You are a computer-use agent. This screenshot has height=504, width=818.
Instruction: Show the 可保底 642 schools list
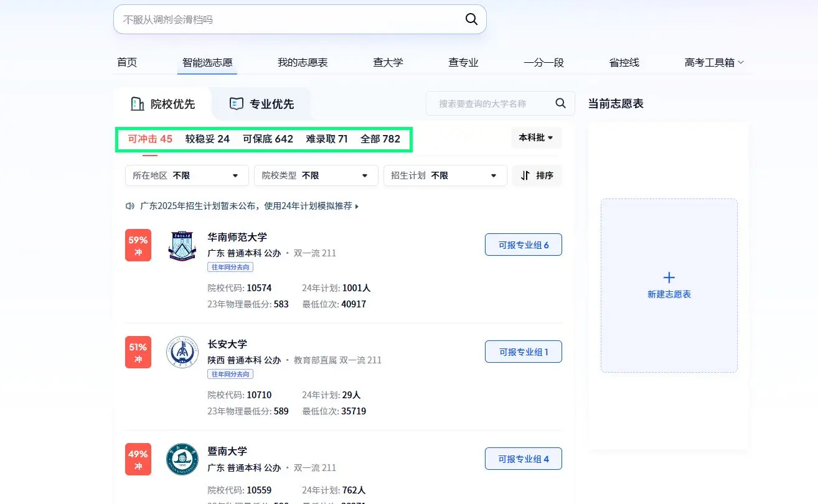coord(268,139)
